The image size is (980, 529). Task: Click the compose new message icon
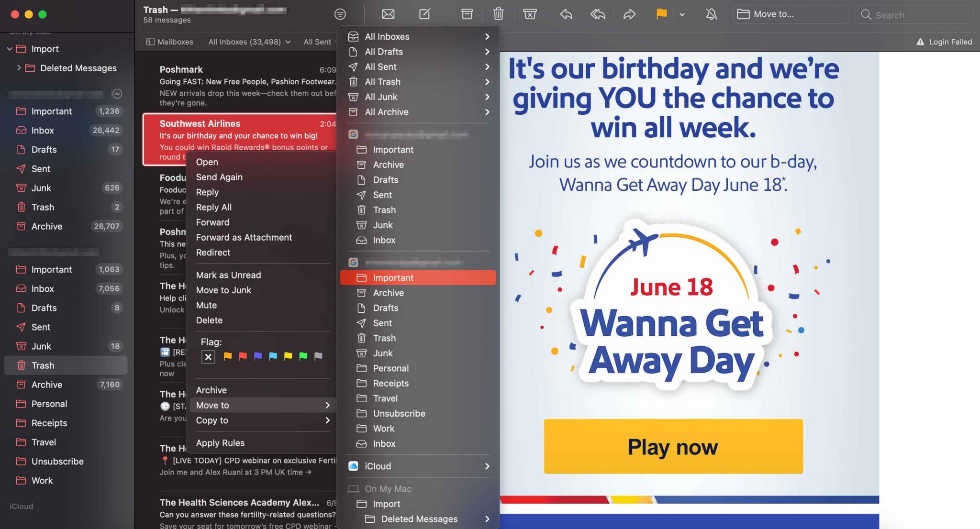click(x=424, y=14)
